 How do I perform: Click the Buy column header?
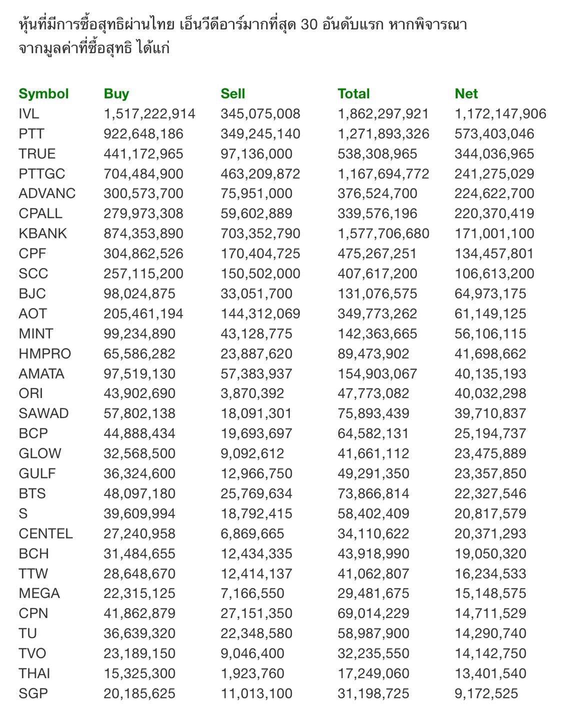pyautogui.click(x=116, y=93)
